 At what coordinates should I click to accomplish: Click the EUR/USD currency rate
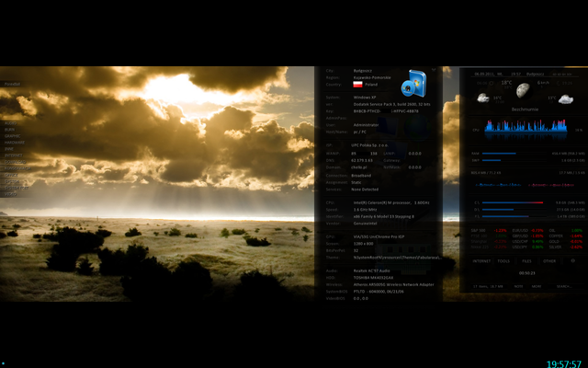pyautogui.click(x=528, y=231)
